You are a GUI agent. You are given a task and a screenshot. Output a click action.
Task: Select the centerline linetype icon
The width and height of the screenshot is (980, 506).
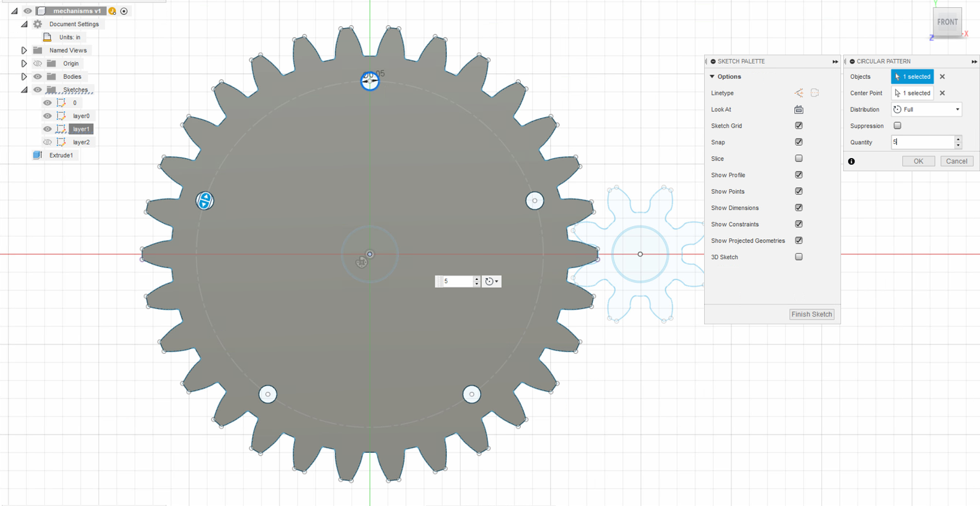tap(815, 93)
